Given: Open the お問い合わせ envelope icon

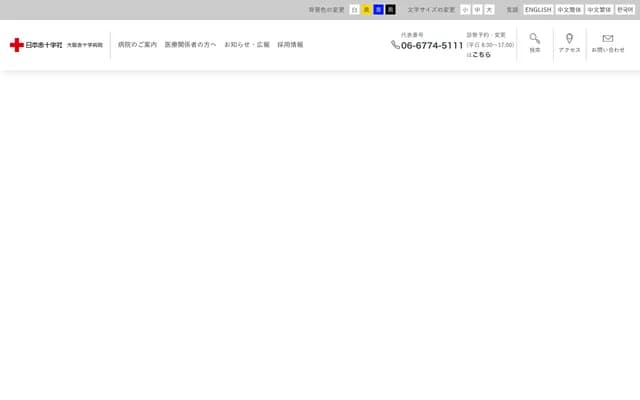Looking at the screenshot, I should click(608, 38).
